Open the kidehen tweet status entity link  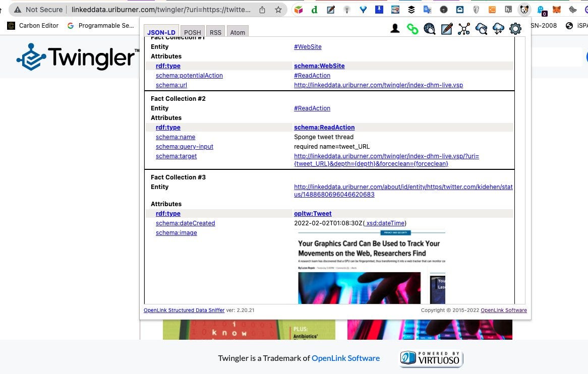[403, 191]
